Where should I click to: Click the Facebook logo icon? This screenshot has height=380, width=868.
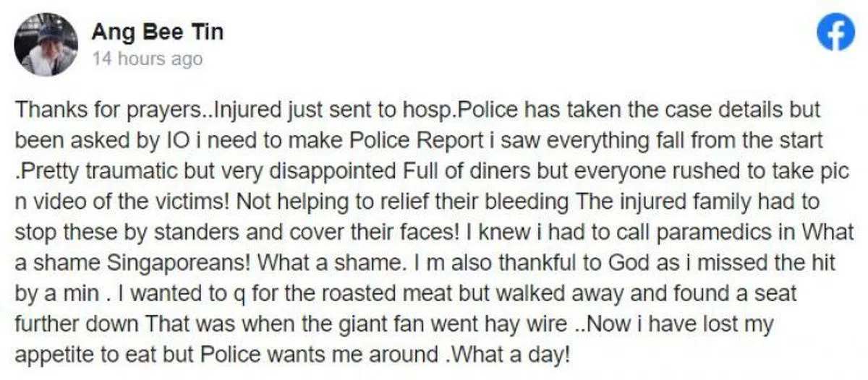click(x=835, y=33)
